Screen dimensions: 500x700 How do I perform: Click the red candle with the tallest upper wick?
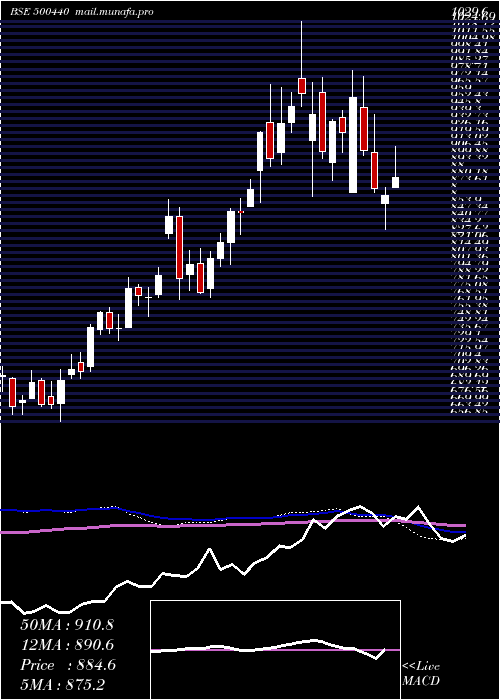point(302,86)
